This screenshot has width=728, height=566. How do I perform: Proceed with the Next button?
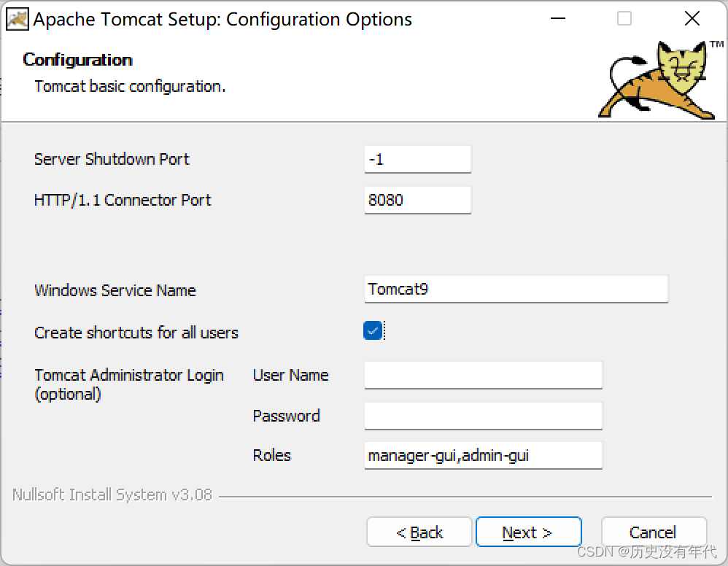(x=528, y=532)
